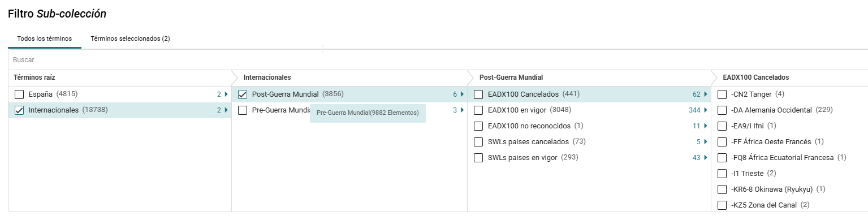This screenshot has height=220, width=868.
Task: Click the Buscar search field
Action: [x=438, y=59]
